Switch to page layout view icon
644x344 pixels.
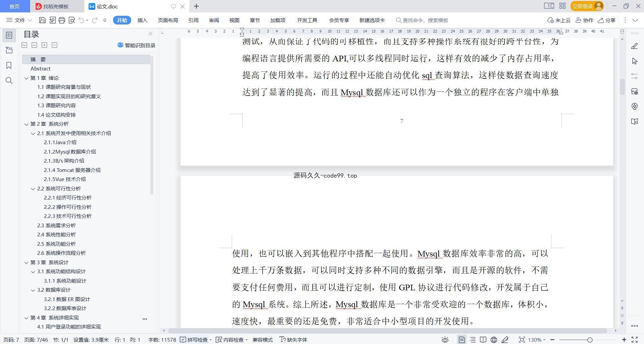[x=462, y=340]
